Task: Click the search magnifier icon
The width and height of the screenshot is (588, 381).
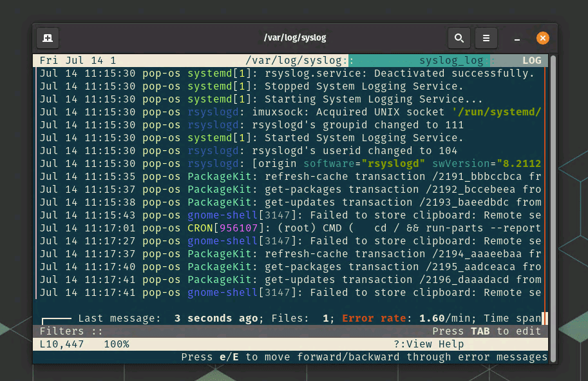Action: (459, 38)
